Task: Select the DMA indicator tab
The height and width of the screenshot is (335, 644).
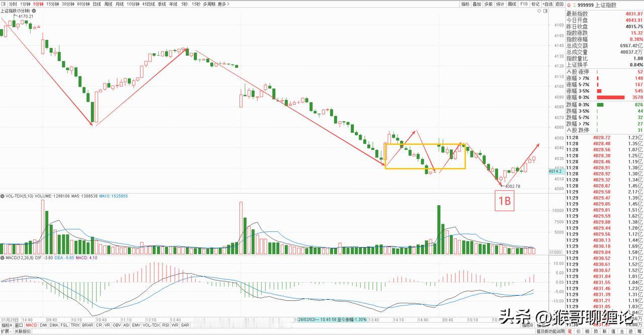Action: (54, 325)
